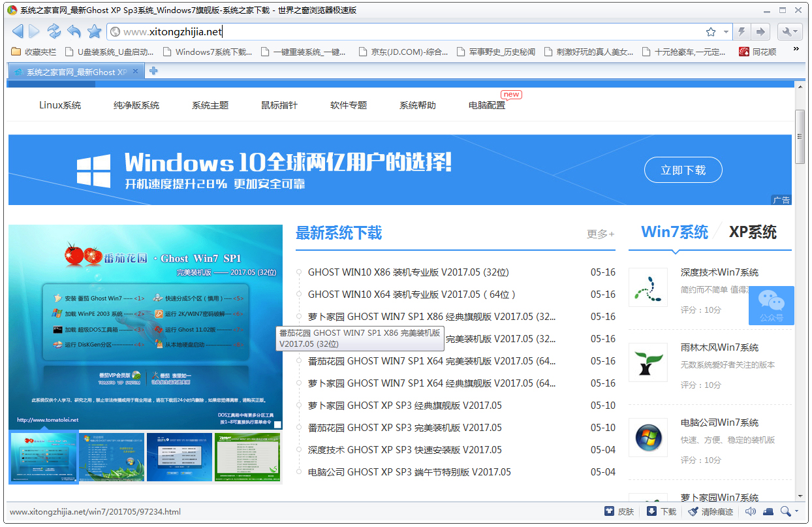Open 深度技术 GHOST XP SP3 快速安装版 link
Image resolution: width=812 pixels, height=527 pixels.
pyautogui.click(x=405, y=450)
